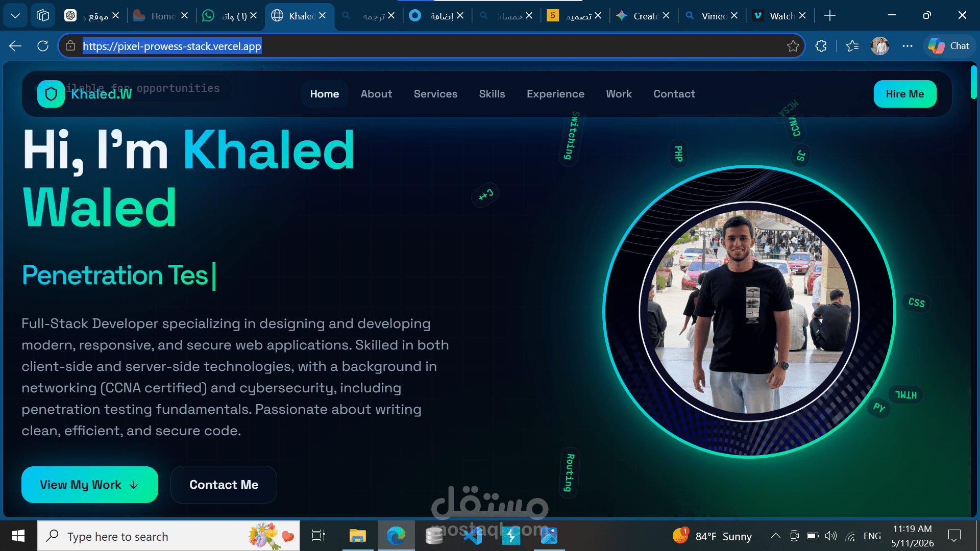Open the browser workspaces icon

click(43, 16)
